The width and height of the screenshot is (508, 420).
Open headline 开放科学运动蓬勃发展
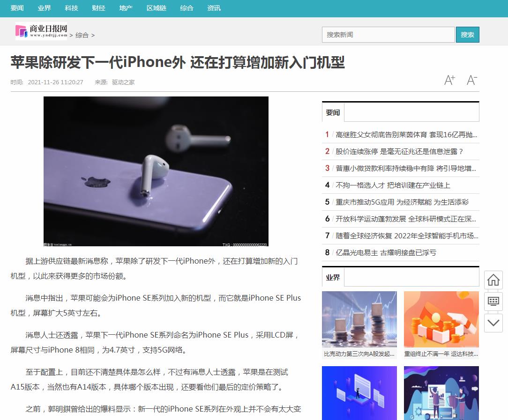406,219
